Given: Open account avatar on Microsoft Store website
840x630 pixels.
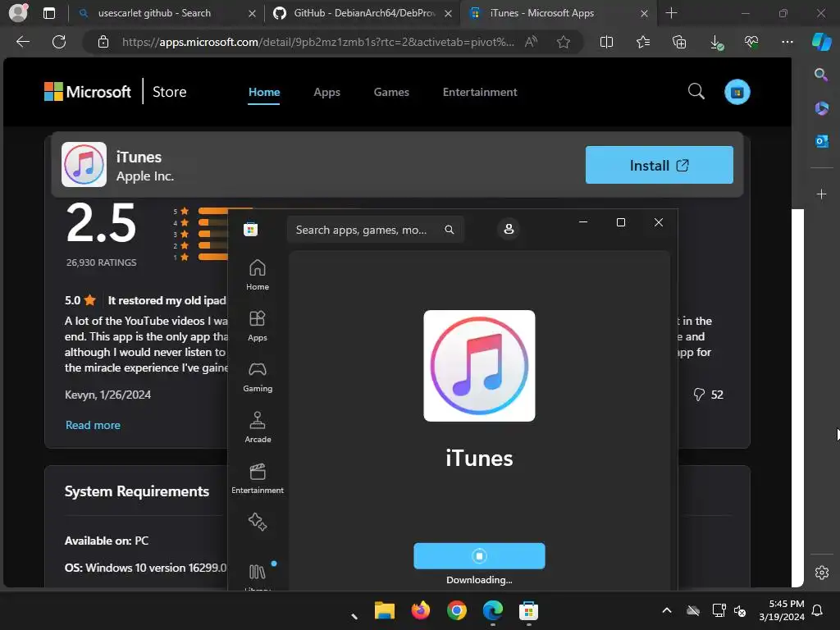Looking at the screenshot, I should tap(737, 92).
